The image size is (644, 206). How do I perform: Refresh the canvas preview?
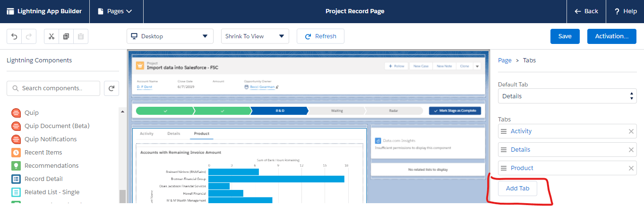point(320,36)
